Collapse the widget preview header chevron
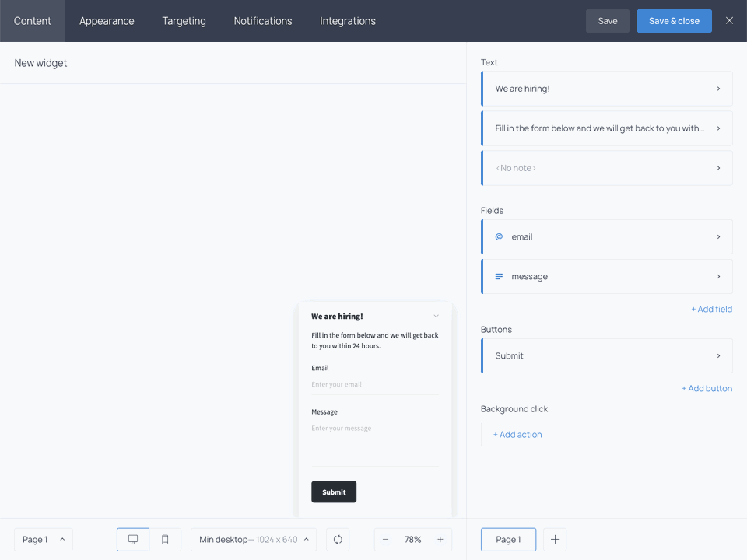Image resolution: width=747 pixels, height=560 pixels. [x=436, y=316]
